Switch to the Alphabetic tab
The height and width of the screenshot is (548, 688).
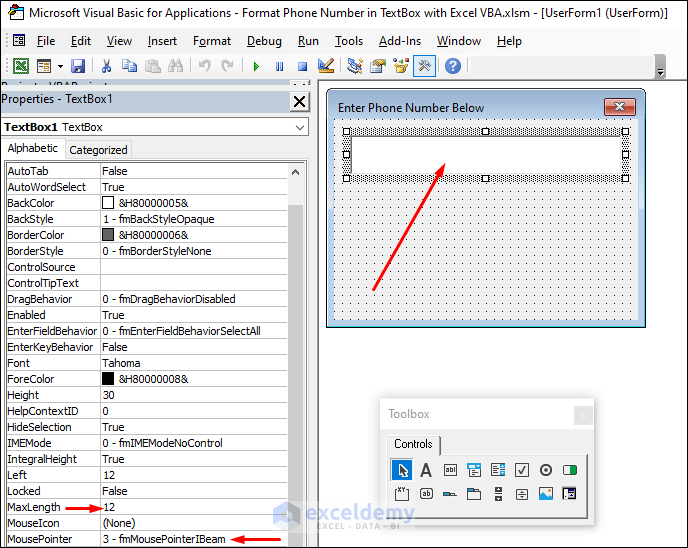[32, 148]
